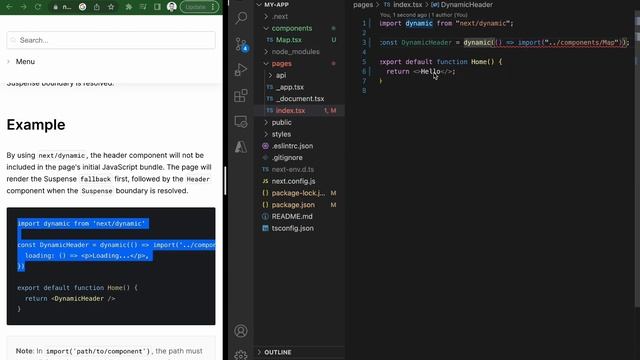
Task: Click 'return <DynamicHeader />' in docs code
Action: [x=70, y=299]
